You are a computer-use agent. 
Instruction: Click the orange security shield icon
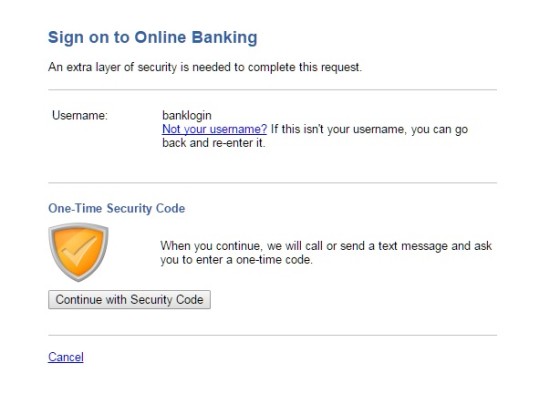[x=78, y=252]
